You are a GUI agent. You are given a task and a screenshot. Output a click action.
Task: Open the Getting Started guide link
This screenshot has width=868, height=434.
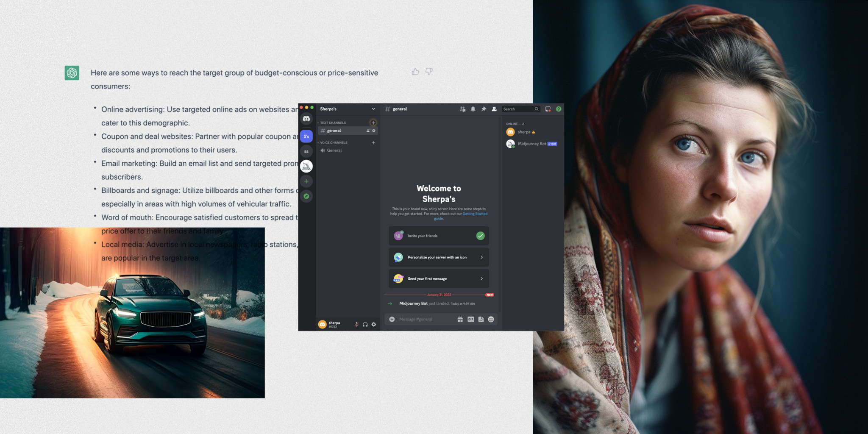click(x=474, y=214)
